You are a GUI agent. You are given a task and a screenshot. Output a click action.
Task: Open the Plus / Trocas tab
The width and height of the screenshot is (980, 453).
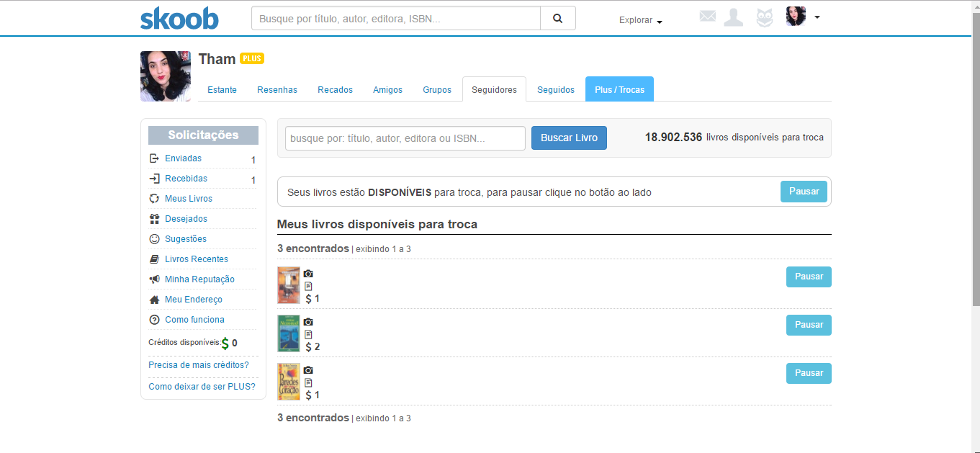[619, 89]
